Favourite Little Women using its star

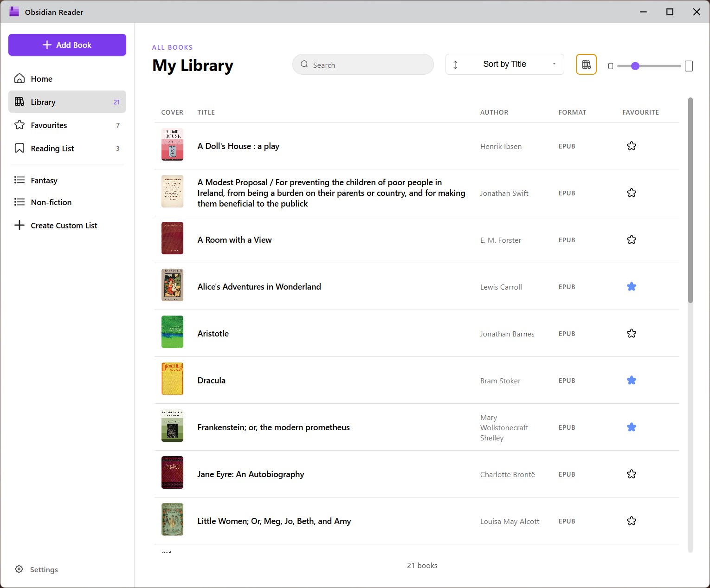tap(632, 521)
